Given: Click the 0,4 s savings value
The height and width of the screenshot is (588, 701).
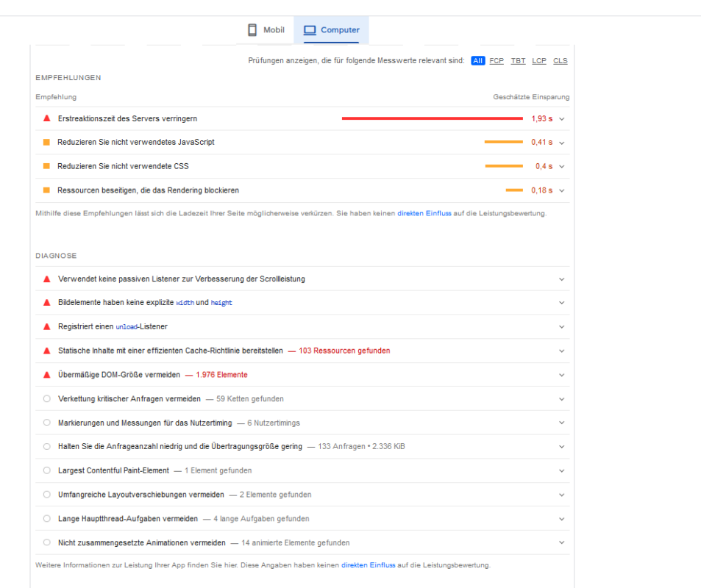Looking at the screenshot, I should click(x=544, y=167).
